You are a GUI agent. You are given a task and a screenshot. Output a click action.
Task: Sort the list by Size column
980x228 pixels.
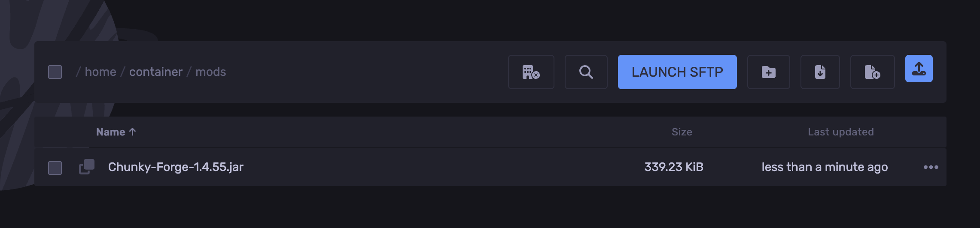click(682, 132)
